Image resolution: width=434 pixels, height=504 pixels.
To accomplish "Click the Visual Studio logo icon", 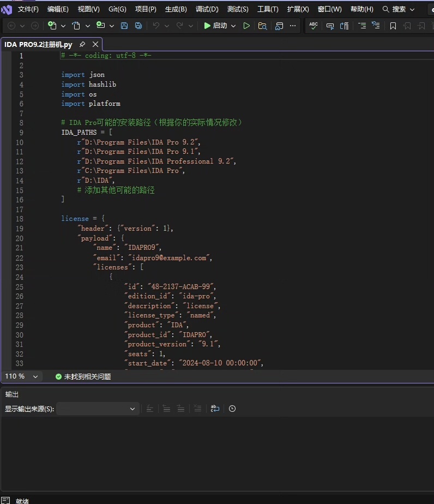I will [7, 9].
